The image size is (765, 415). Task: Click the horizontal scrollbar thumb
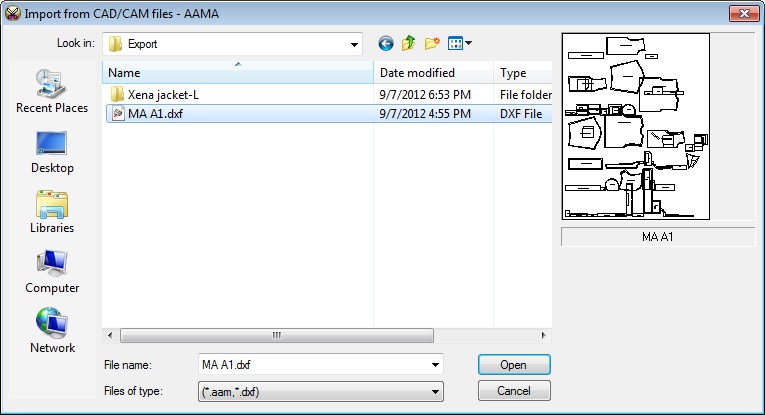pyautogui.click(x=277, y=336)
